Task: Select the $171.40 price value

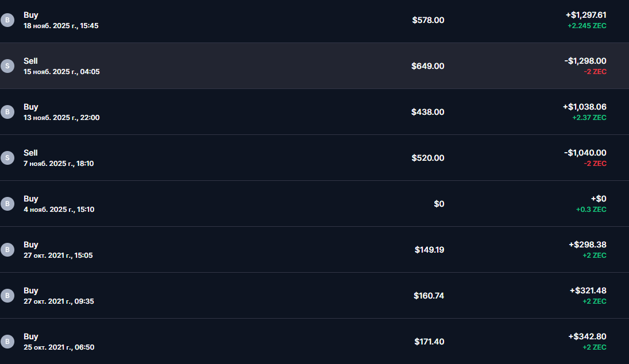Action: 429,342
